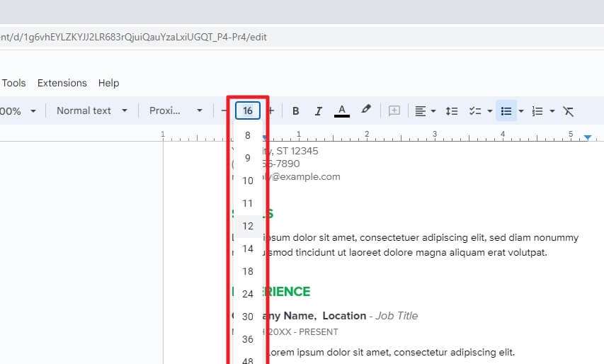Image resolution: width=604 pixels, height=364 pixels.
Task: Choose font size 12 from list
Action: coord(248,226)
